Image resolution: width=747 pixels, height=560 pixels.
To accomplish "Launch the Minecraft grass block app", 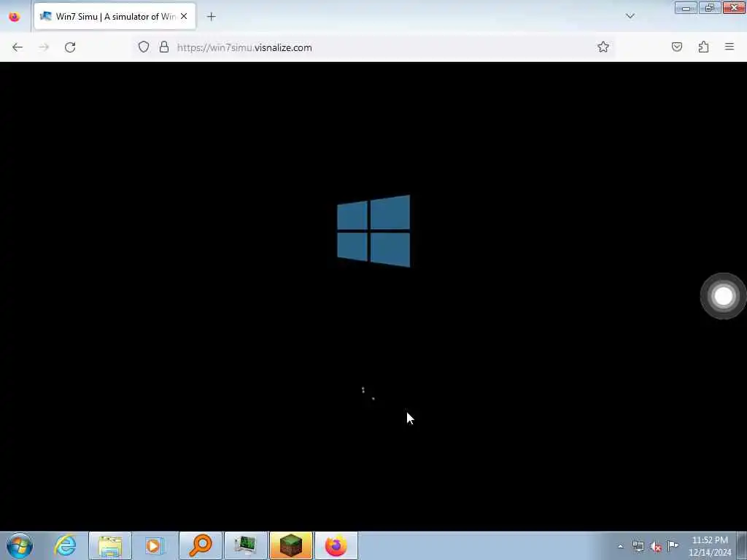I will tap(290, 545).
